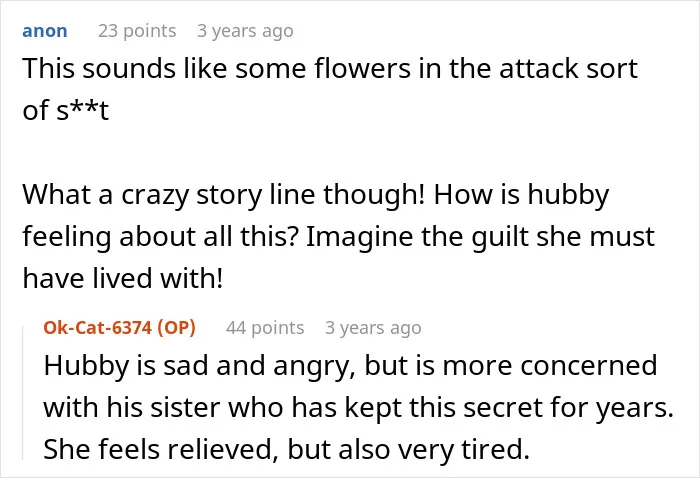Viewport: 700px width, 478px height.
Task: Click the (OP) badge beside Ok-Cat-6374
Action: point(176,328)
